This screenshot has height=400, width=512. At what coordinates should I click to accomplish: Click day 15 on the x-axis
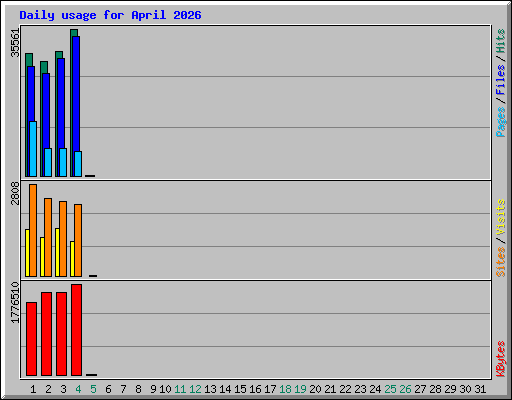pos(240,389)
